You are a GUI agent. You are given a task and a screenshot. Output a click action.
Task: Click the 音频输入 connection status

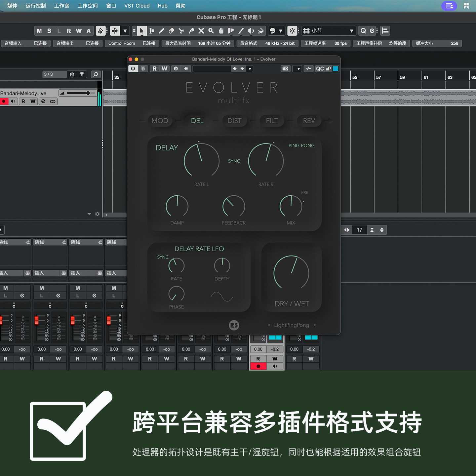pyautogui.click(x=25, y=43)
